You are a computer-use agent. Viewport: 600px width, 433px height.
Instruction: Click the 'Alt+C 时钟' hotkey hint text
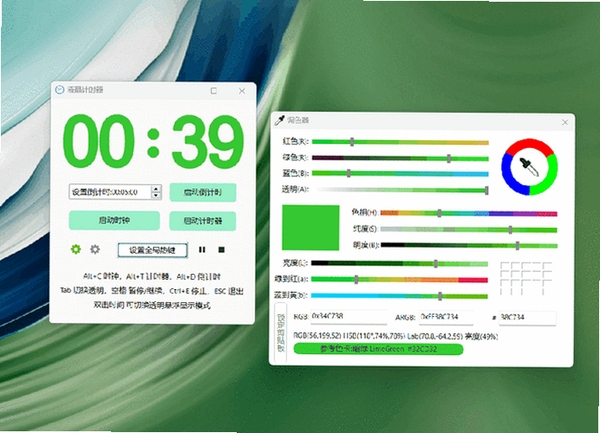click(x=102, y=276)
